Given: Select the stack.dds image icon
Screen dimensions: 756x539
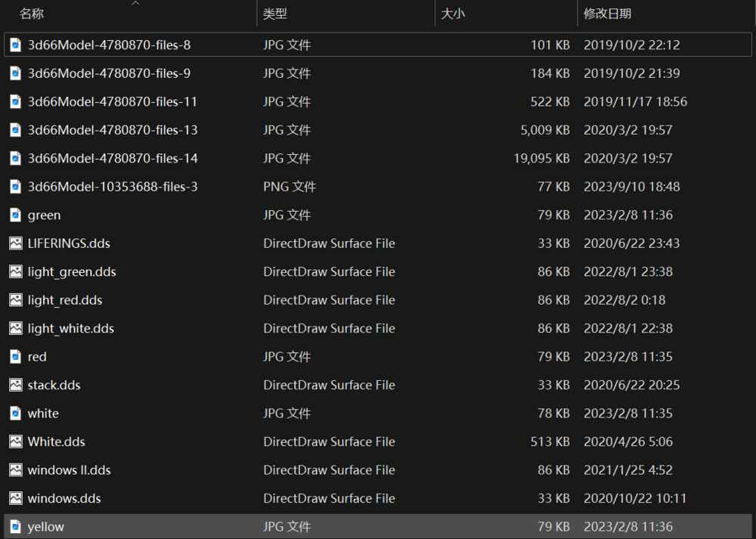Looking at the screenshot, I should tap(15, 386).
